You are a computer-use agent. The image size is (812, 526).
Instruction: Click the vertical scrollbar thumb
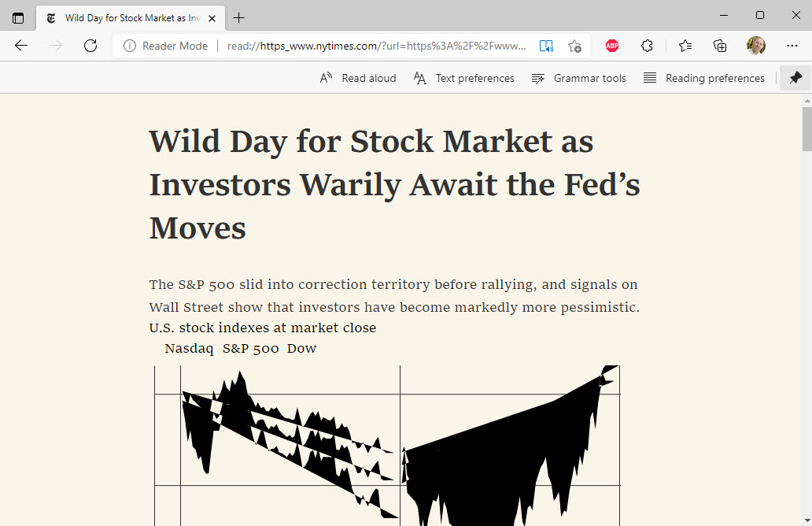[806, 128]
